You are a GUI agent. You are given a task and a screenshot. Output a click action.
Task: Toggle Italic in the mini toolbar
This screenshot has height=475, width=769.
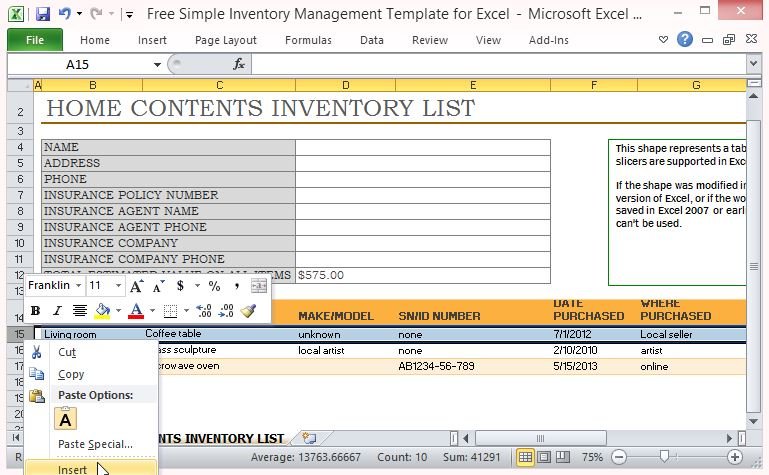[x=57, y=311]
